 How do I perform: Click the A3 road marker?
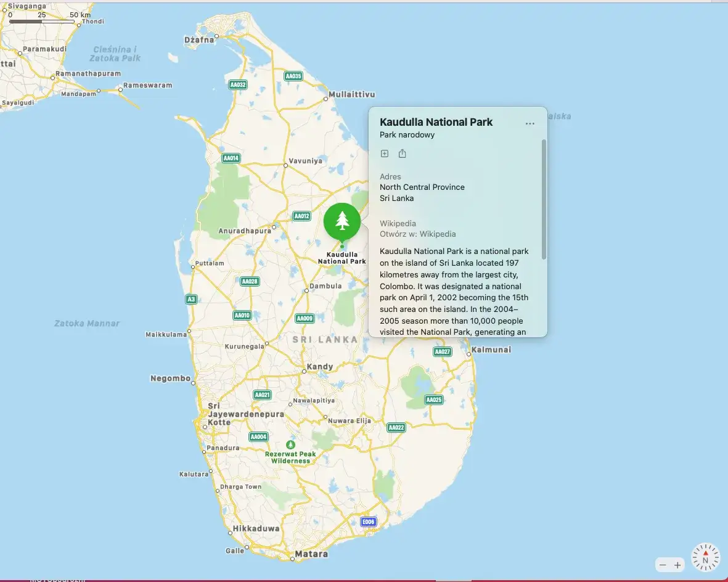point(191,300)
